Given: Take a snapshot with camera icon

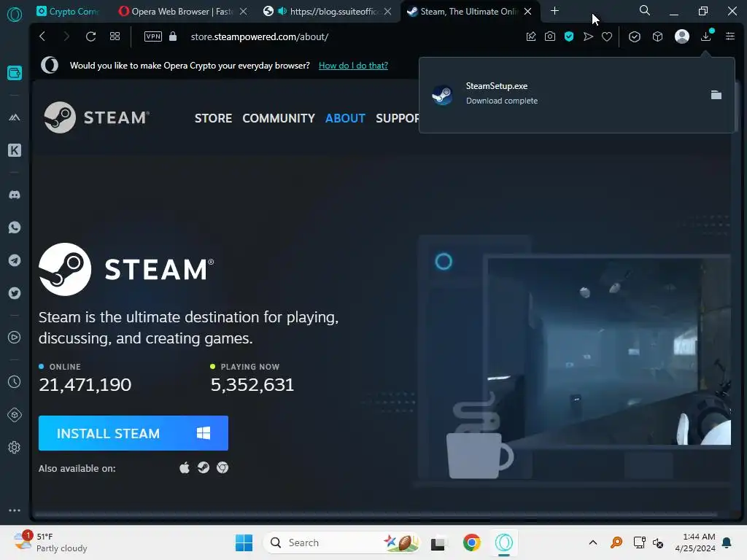Looking at the screenshot, I should [x=550, y=36].
